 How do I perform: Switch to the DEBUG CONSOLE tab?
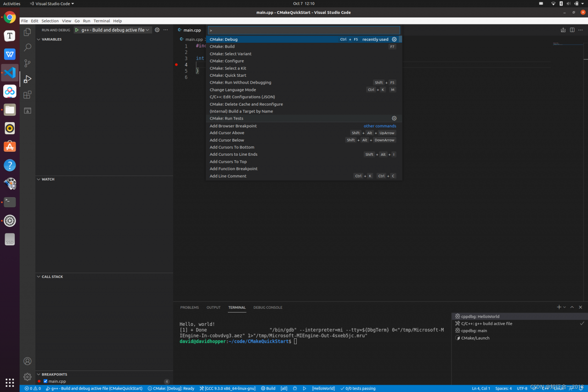(268, 307)
